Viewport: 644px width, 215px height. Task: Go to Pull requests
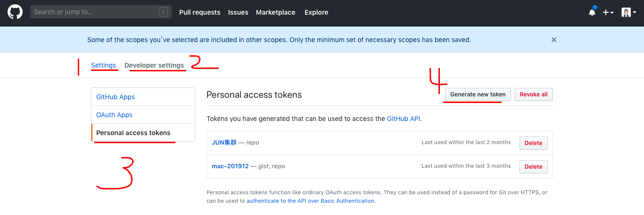199,12
